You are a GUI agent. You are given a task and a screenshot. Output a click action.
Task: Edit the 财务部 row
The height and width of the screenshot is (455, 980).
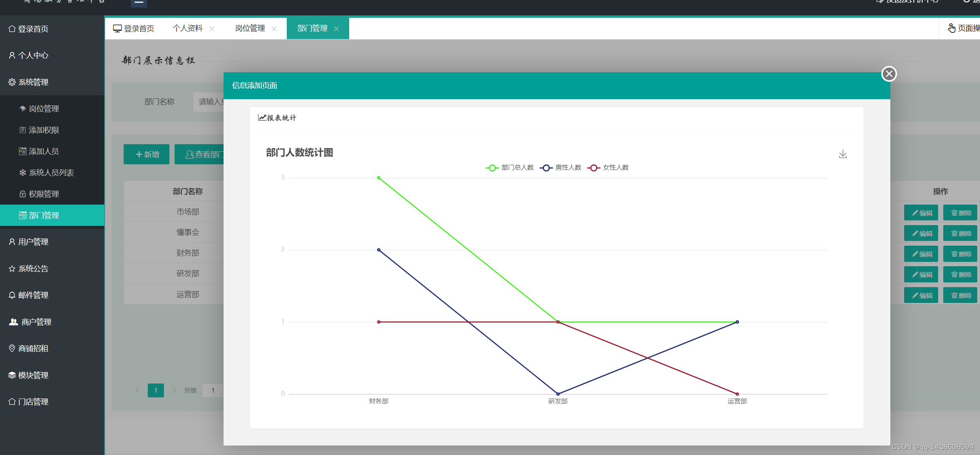point(921,254)
